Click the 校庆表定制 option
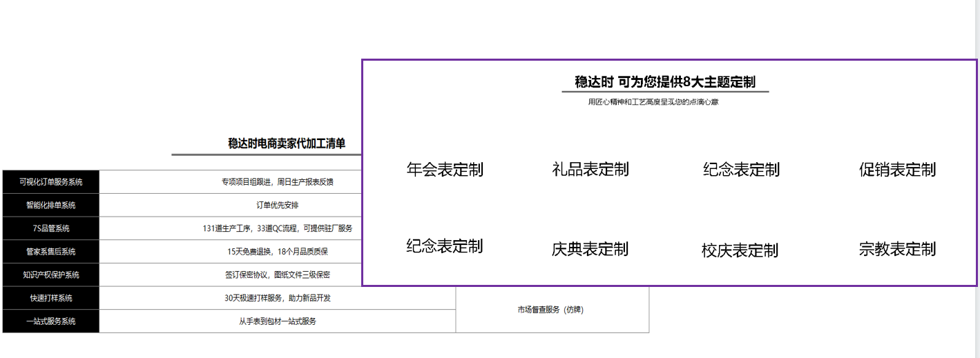The width and height of the screenshot is (980, 358). [x=740, y=250]
